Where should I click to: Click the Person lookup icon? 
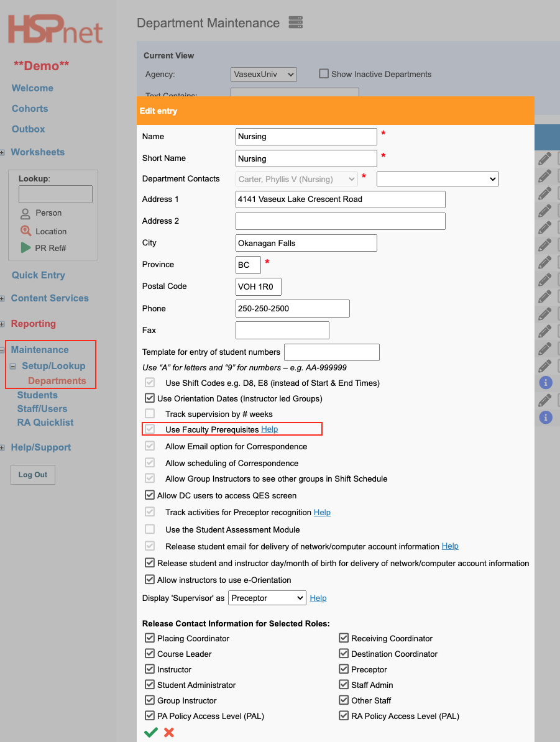25,213
